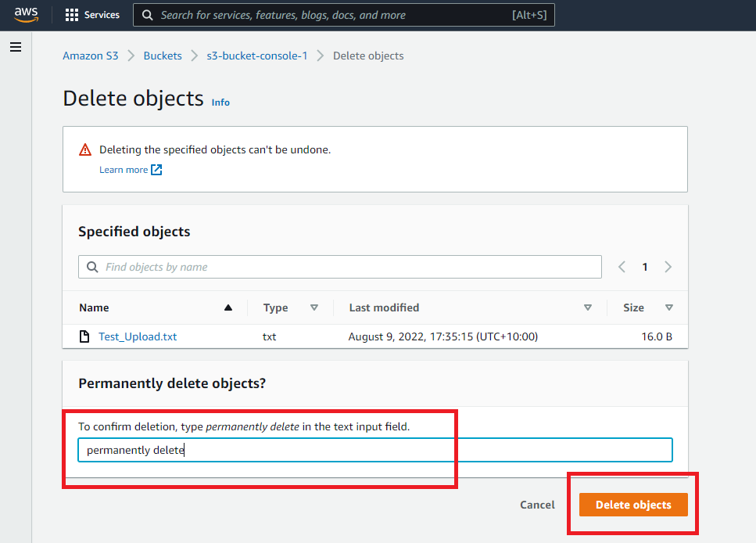Click the Name column header
Image resolution: width=756 pixels, height=543 pixels.
pyautogui.click(x=94, y=307)
